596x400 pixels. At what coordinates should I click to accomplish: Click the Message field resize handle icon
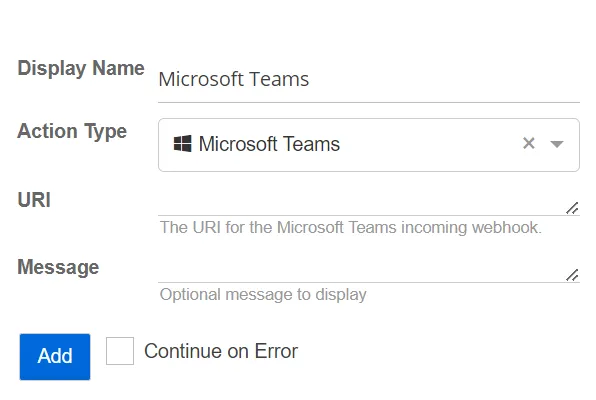point(572,275)
